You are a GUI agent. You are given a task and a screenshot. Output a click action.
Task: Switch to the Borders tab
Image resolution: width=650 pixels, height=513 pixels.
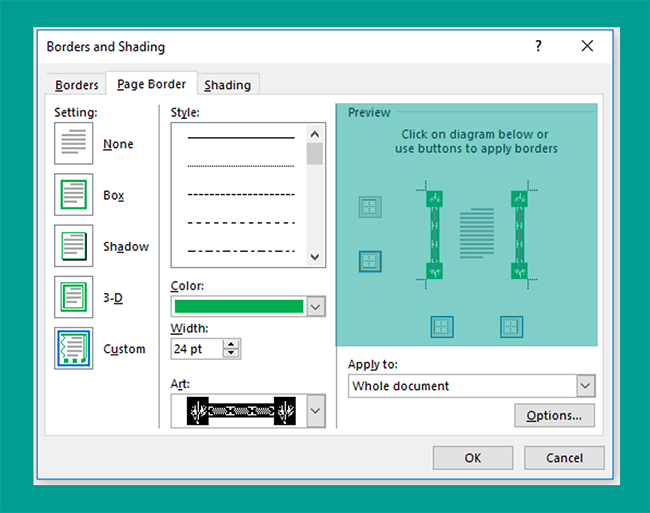pos(77,85)
